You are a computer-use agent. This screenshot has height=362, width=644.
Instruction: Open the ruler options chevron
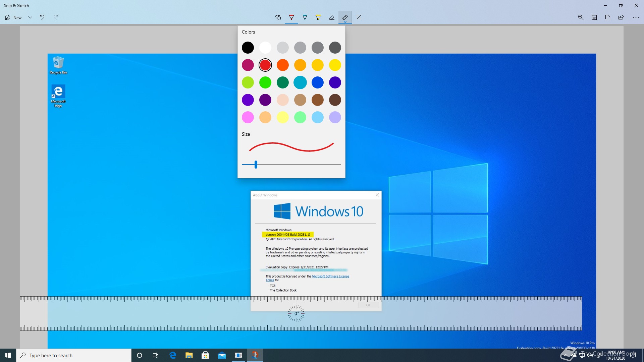click(x=345, y=22)
